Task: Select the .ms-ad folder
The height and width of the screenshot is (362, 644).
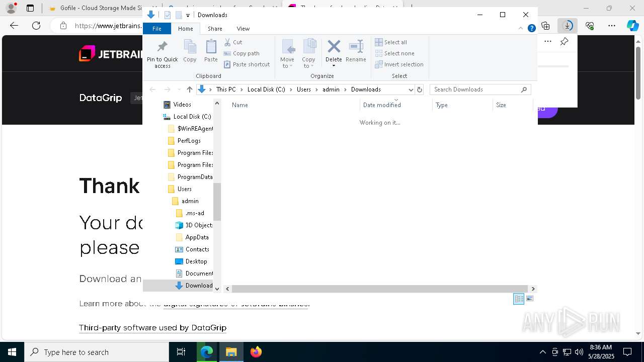Action: 194,213
